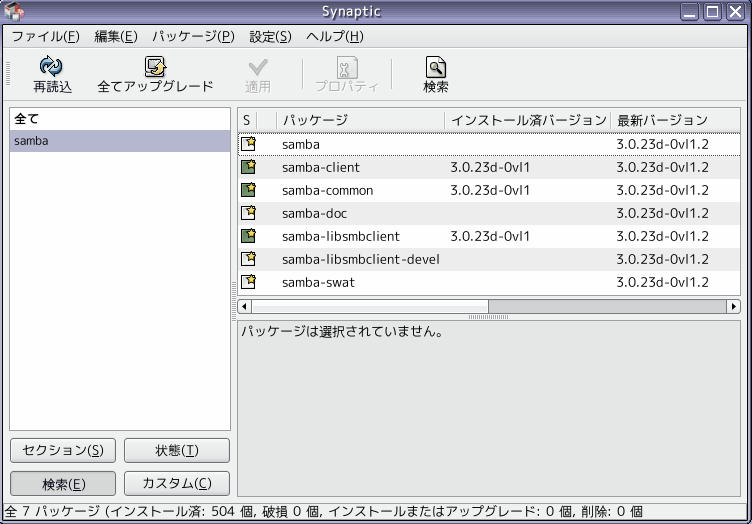Click the 適用 apply checkmark icon

pyautogui.click(x=258, y=68)
